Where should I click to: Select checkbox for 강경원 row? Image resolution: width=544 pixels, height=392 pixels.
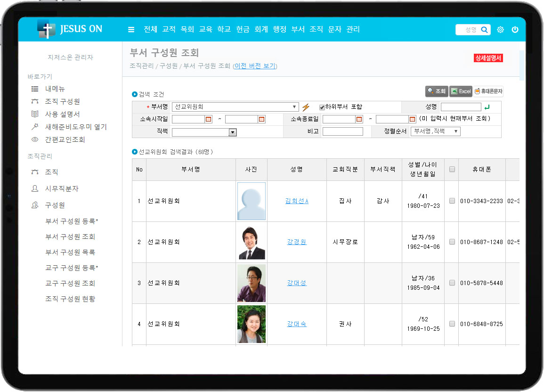pos(452,242)
